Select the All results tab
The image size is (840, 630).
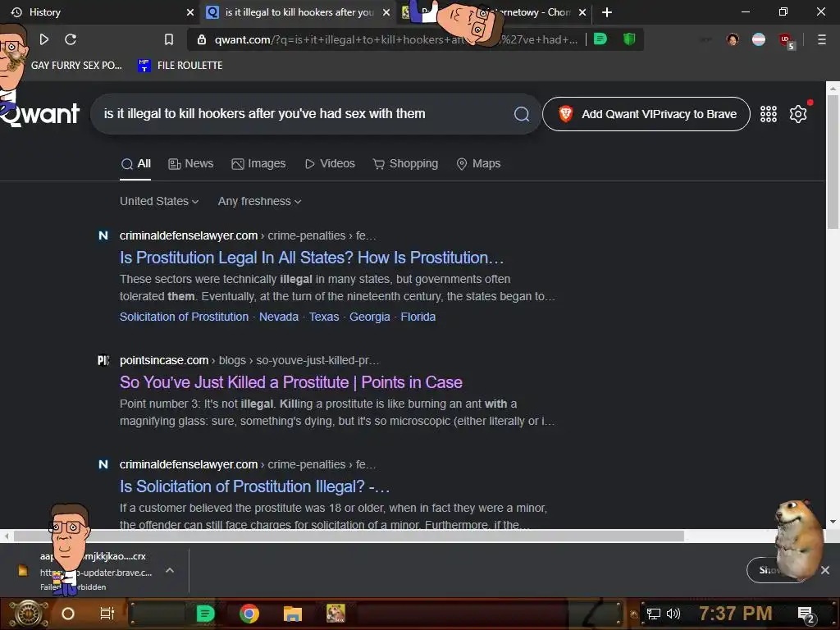(x=135, y=164)
